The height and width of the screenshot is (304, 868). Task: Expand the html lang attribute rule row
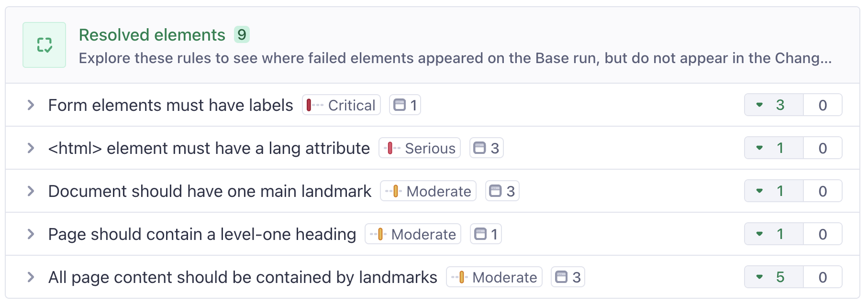[31, 148]
